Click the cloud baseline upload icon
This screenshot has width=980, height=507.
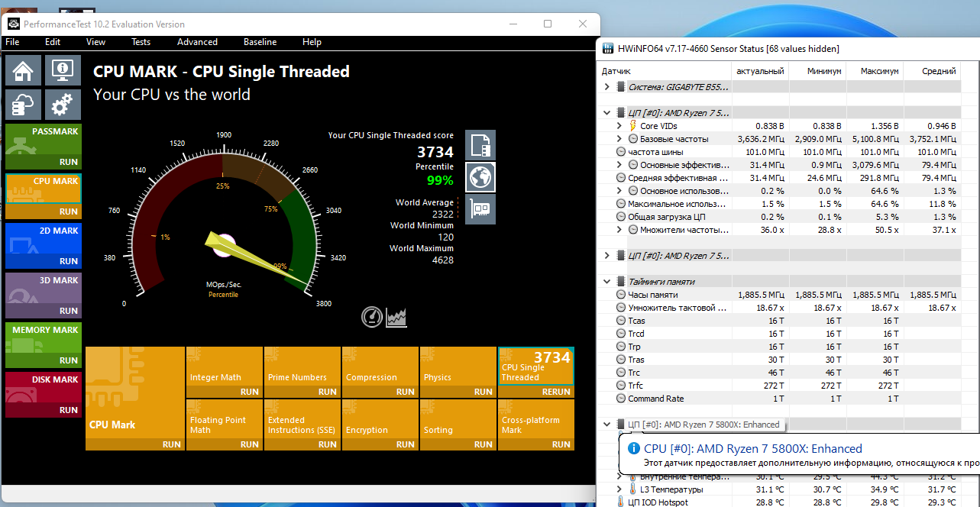pos(23,104)
